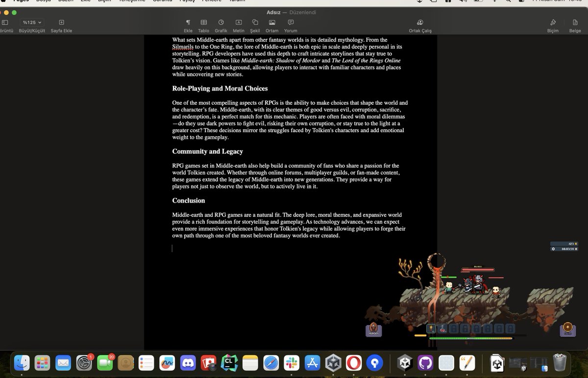588x378 pixels.
Task: Open System Settings in the Dock
Action: (84, 363)
